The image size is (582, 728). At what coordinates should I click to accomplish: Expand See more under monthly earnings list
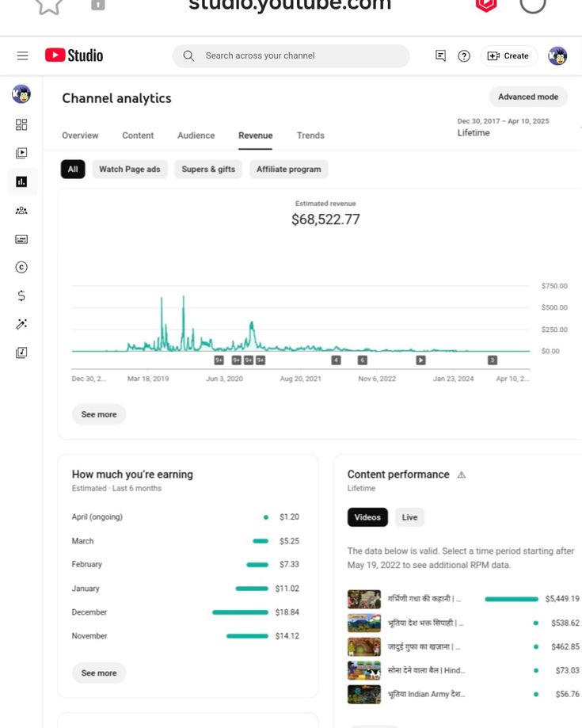tap(99, 673)
